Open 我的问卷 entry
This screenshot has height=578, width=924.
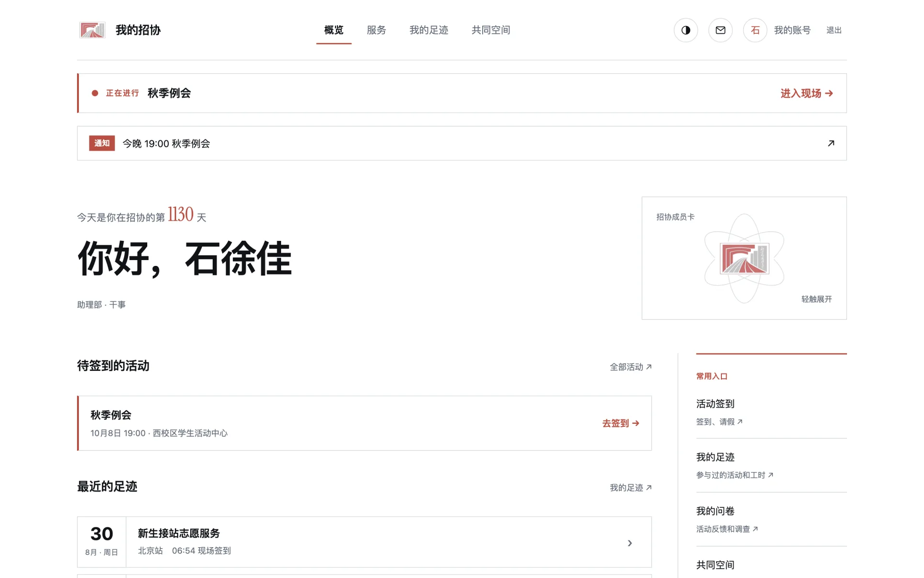(x=715, y=511)
